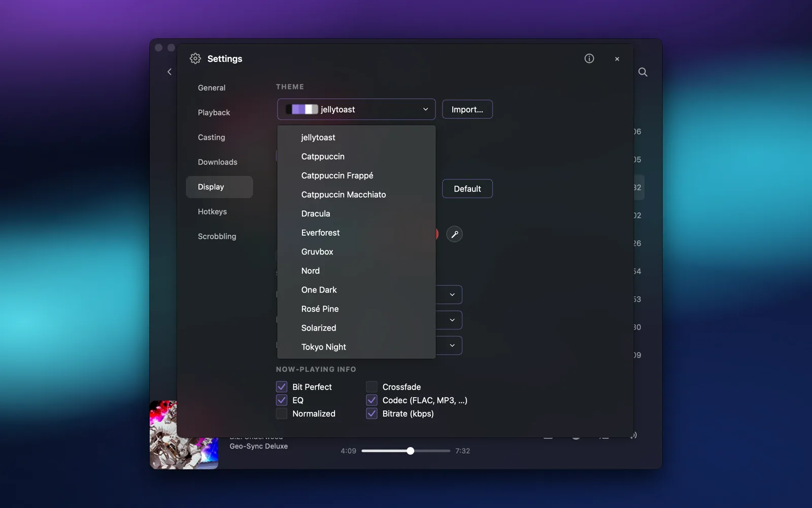Viewport: 812px width, 508px height.
Task: Click the jellytoast theme color preview swatch
Action: [x=302, y=109]
